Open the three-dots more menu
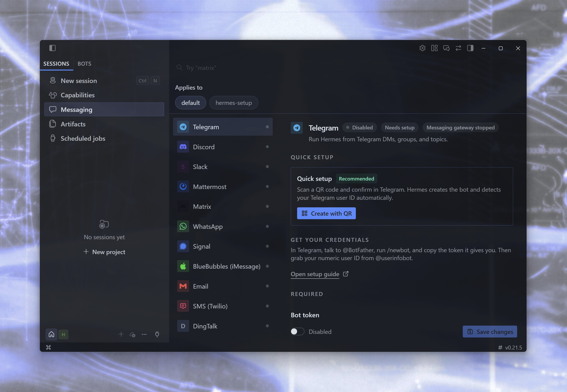 pos(144,334)
